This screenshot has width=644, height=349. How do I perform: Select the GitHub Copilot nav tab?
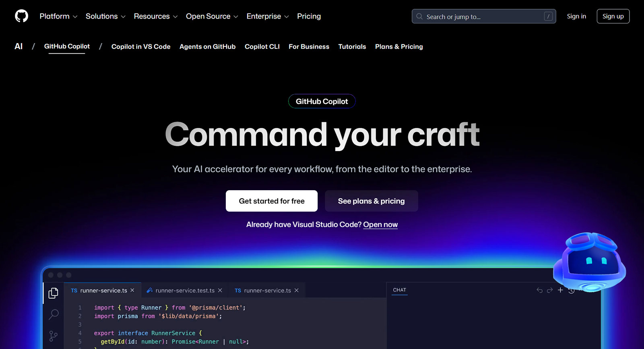(x=67, y=46)
